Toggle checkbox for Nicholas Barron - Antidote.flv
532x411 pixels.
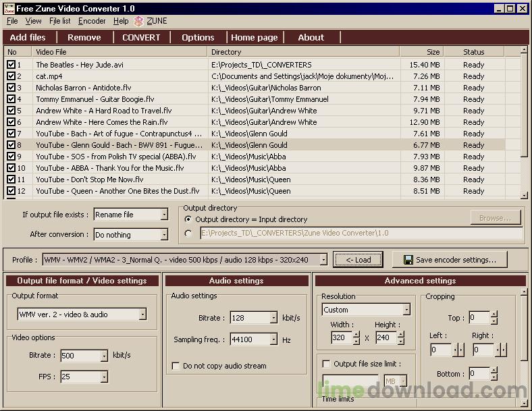click(11, 88)
